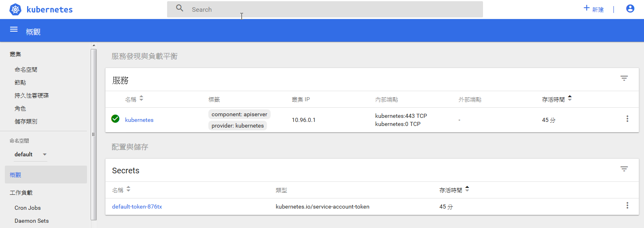This screenshot has width=644, height=228.
Task: Click the kubernetes:443 TCP endpoint text
Action: (x=401, y=116)
